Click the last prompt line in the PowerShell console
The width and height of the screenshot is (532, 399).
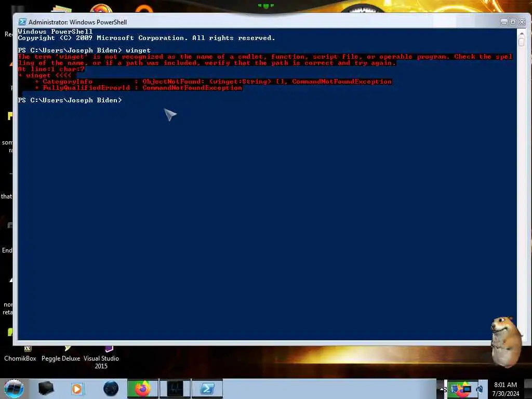click(70, 100)
